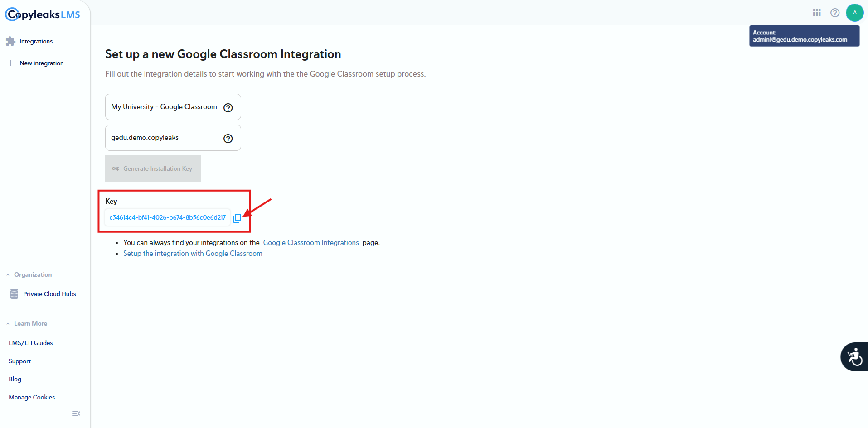Open Manage Cookies
The image size is (868, 428).
click(x=32, y=397)
